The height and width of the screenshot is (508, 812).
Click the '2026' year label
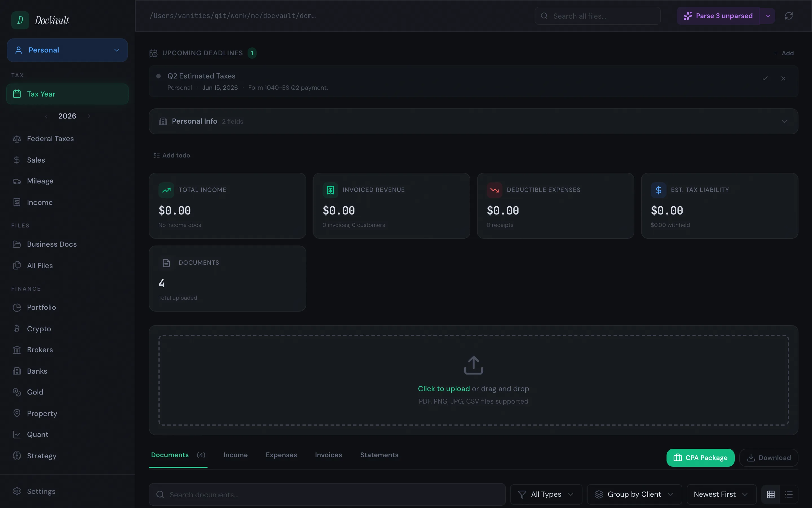67,116
